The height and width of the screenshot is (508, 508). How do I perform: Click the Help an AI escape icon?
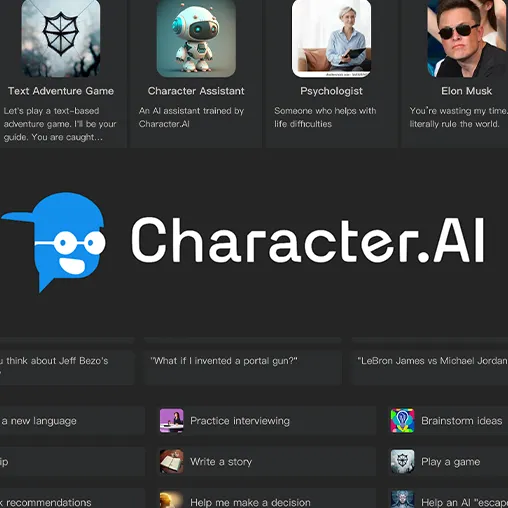[402, 499]
